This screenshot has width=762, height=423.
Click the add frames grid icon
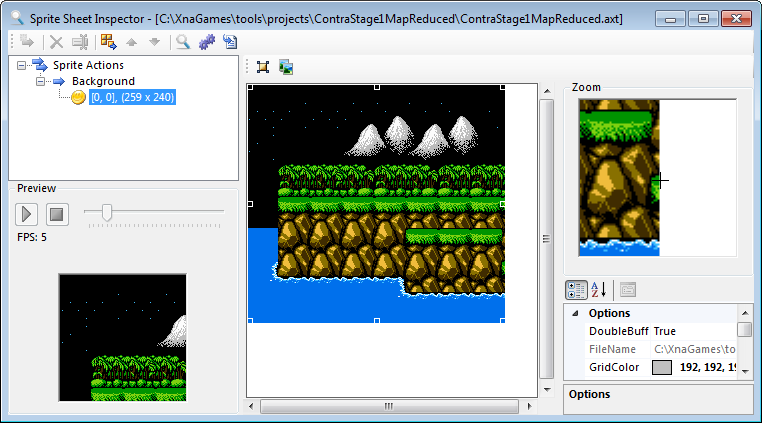tap(108, 42)
